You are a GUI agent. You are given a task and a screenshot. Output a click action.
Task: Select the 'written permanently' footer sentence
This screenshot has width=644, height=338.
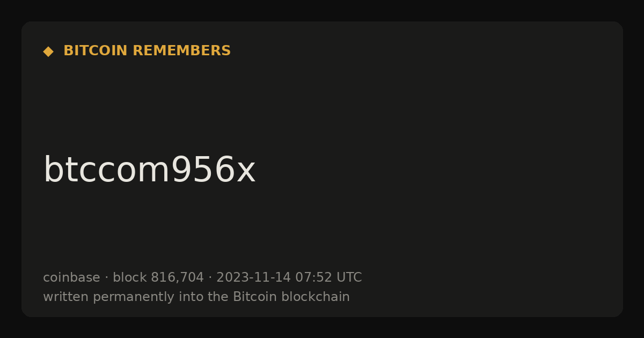coord(196,297)
